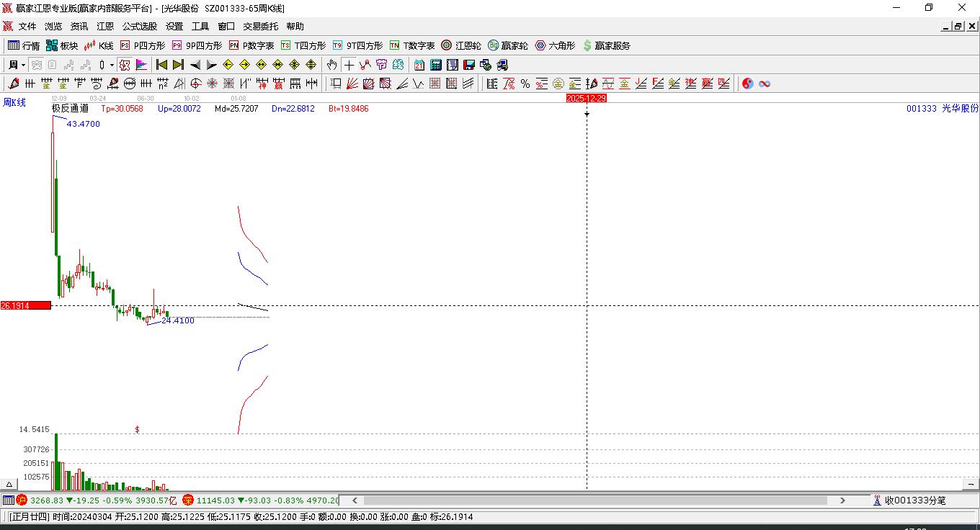The height and width of the screenshot is (530, 980).
Task: Click the floppy disk save icon
Action: coord(469,65)
